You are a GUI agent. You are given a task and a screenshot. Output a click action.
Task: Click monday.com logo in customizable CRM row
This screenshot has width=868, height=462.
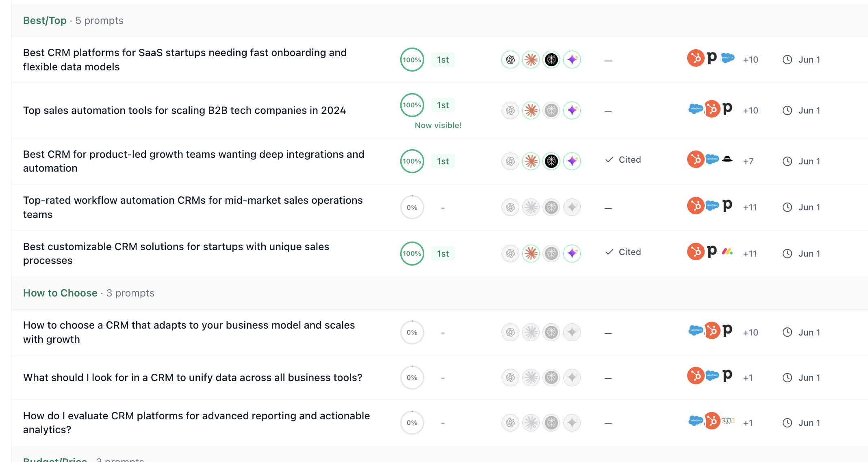point(727,252)
